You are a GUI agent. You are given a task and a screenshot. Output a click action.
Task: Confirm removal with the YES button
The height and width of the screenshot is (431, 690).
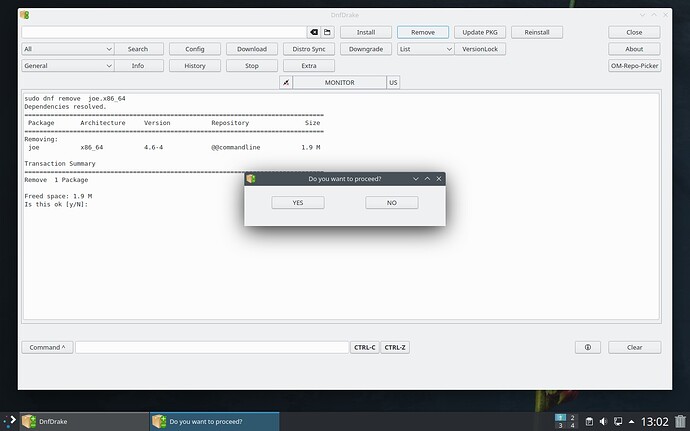pyautogui.click(x=298, y=203)
